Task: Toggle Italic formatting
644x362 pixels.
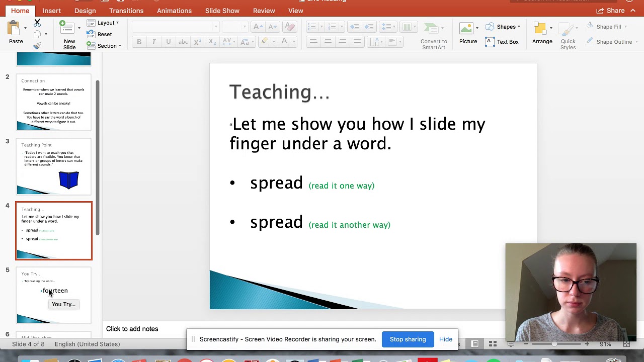Action: point(153,42)
